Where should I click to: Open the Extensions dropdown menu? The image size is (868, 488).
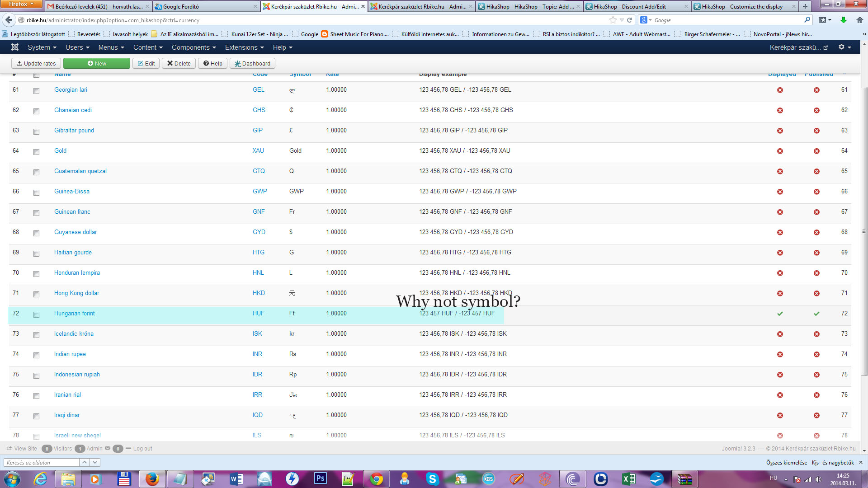244,47
